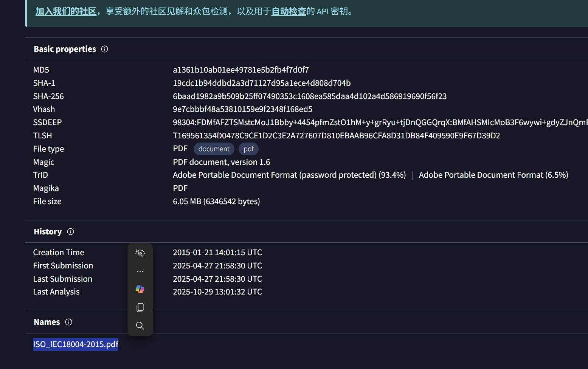This screenshot has height=369, width=588.
Task: Click the TLSH value T169561354…
Action: [x=337, y=136]
